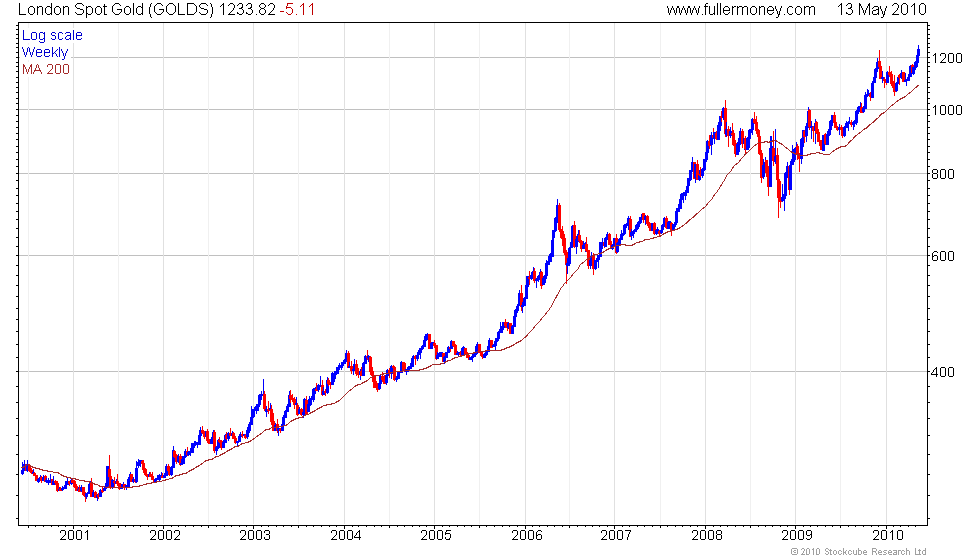Click the red change value -5.11
Image resolution: width=980 pixels, height=560 pixels.
coord(297,9)
